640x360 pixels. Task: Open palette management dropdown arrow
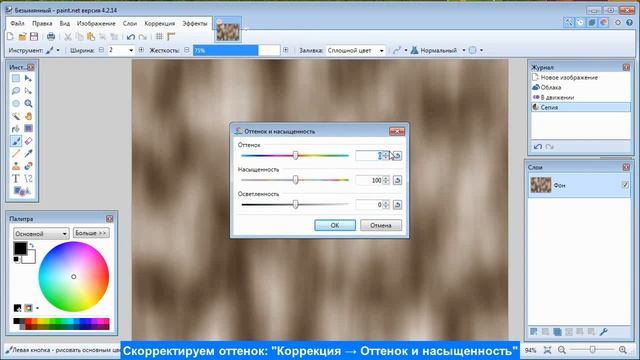point(38,308)
